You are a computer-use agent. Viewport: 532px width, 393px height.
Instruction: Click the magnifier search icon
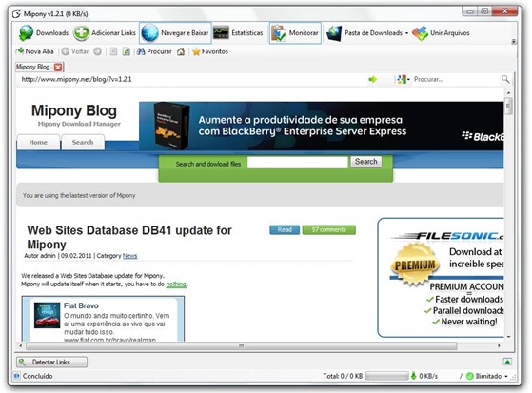[x=505, y=79]
